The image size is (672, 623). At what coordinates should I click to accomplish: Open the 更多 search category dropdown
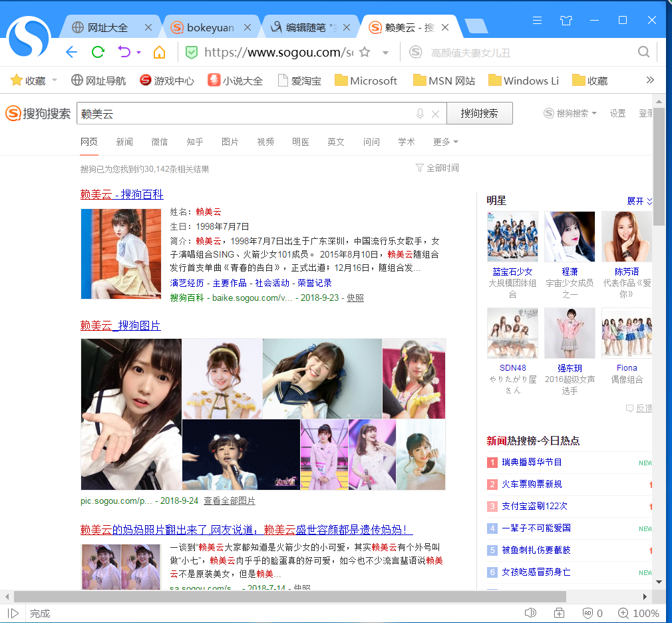[x=446, y=142]
